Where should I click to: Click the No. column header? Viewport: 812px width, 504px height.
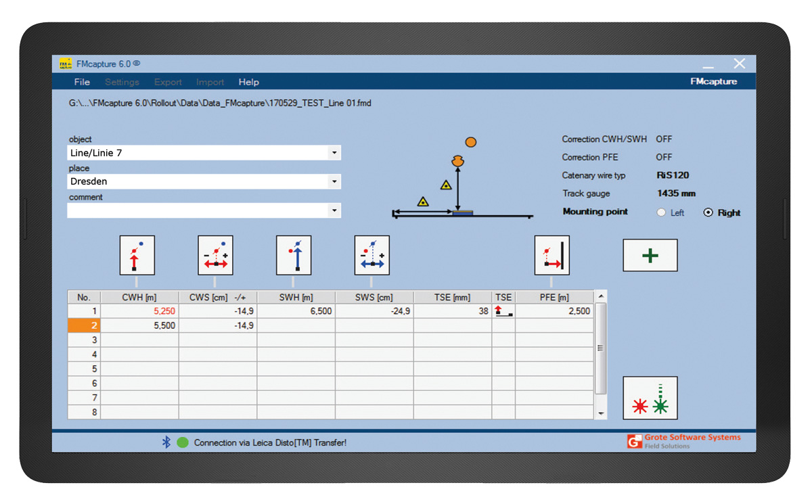(x=84, y=297)
